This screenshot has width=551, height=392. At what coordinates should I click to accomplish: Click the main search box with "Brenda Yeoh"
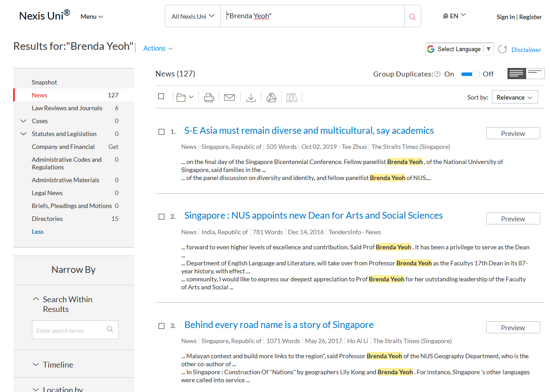coord(312,16)
